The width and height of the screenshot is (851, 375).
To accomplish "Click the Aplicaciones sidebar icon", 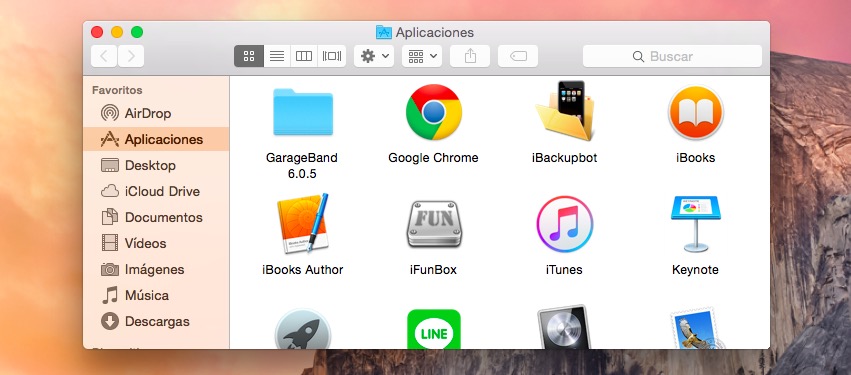I will click(110, 139).
